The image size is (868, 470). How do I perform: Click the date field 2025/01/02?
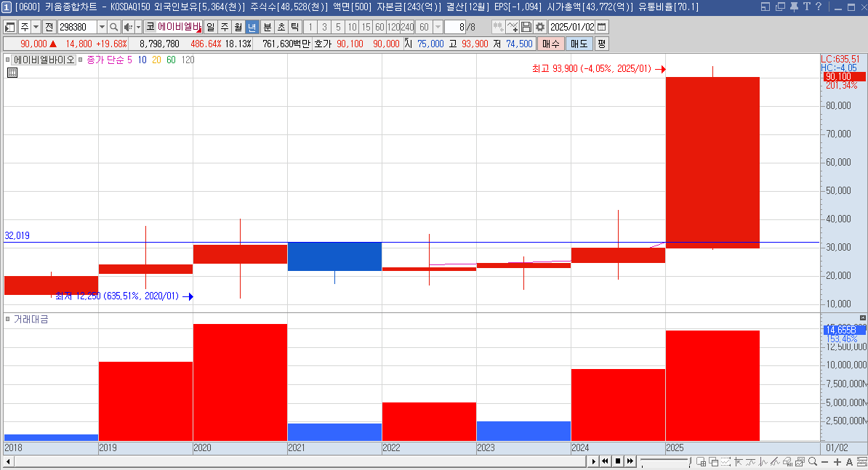(572, 27)
